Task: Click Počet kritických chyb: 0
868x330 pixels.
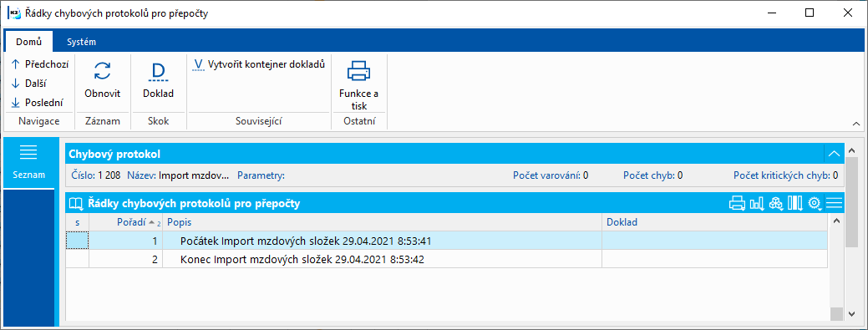Action: 785,175
